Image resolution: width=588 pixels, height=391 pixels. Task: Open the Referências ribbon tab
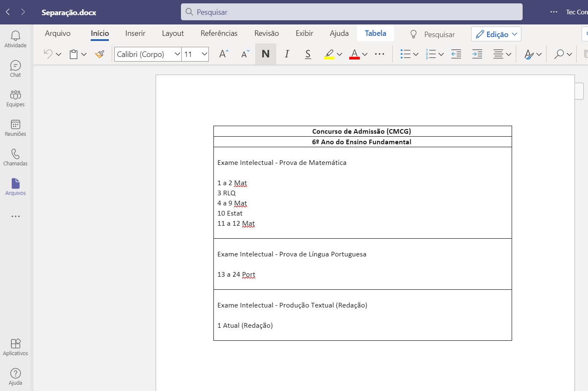point(219,33)
